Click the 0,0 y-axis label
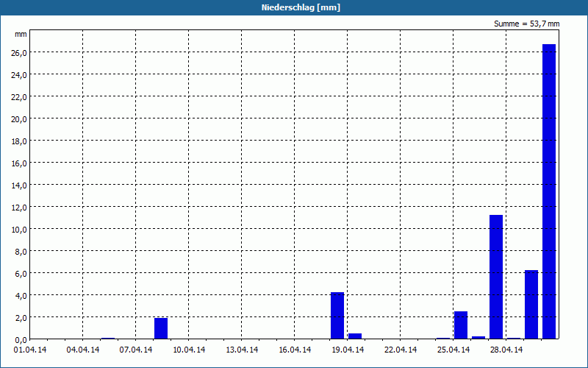Screen dimensions: 588x368 21,340
